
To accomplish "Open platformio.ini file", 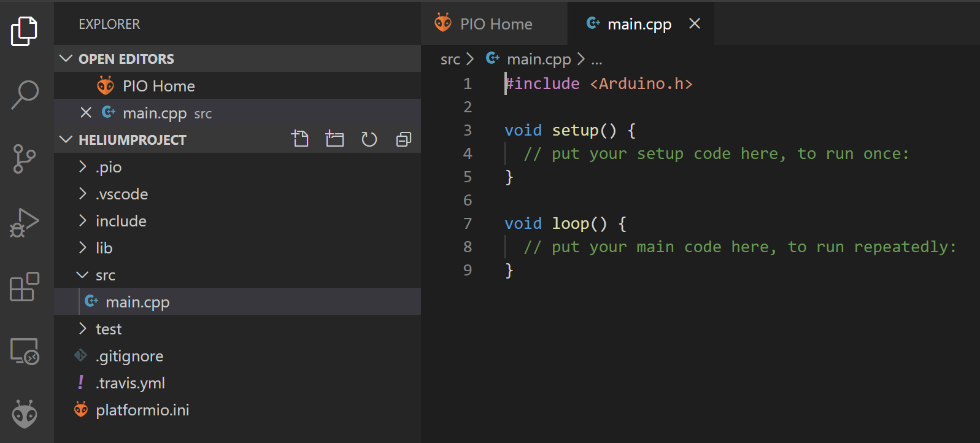I will pos(142,410).
